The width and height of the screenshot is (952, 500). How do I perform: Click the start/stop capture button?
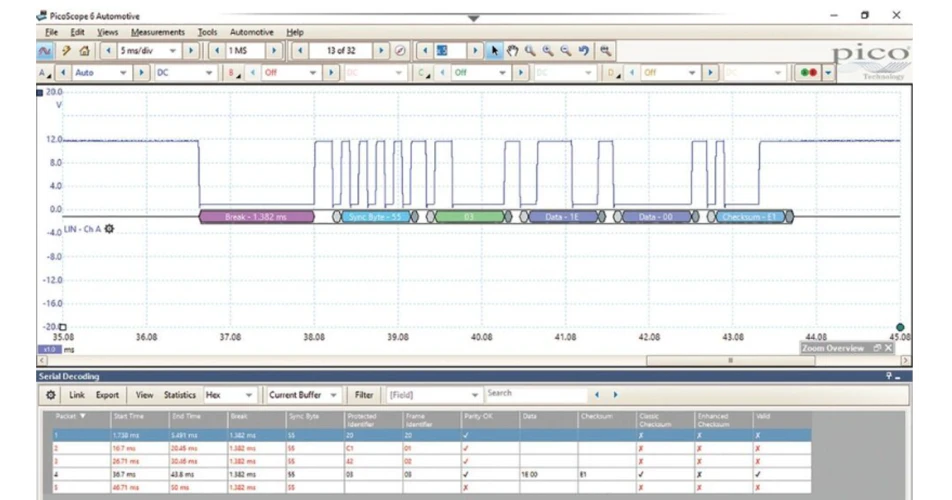(x=808, y=73)
